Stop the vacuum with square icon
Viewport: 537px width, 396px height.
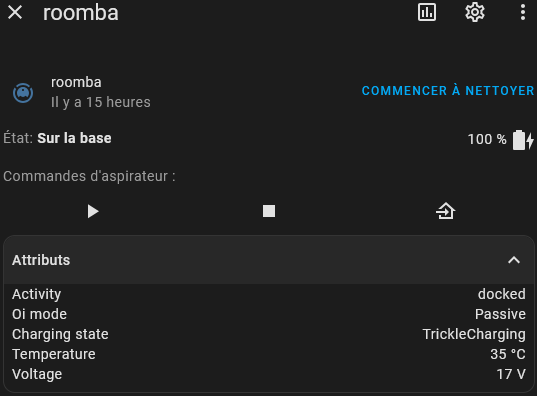[x=269, y=211]
